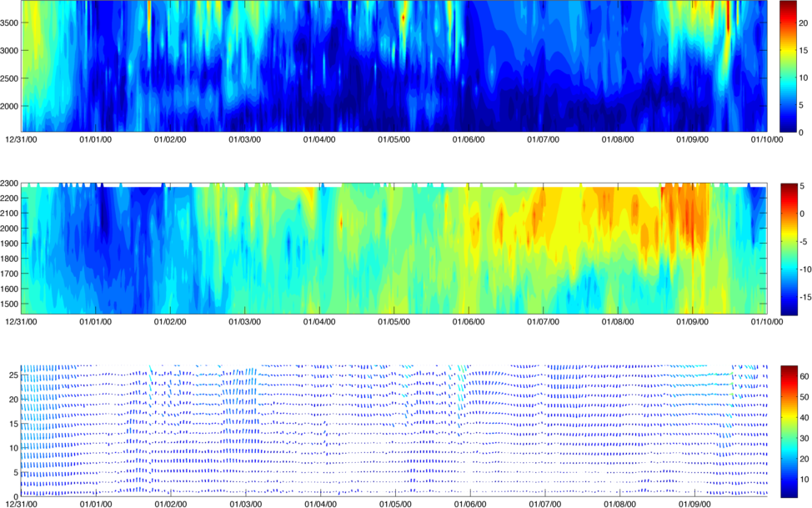Click the 1700 y-axis tick label
Viewport: 812px width, 508px height.
9,274
